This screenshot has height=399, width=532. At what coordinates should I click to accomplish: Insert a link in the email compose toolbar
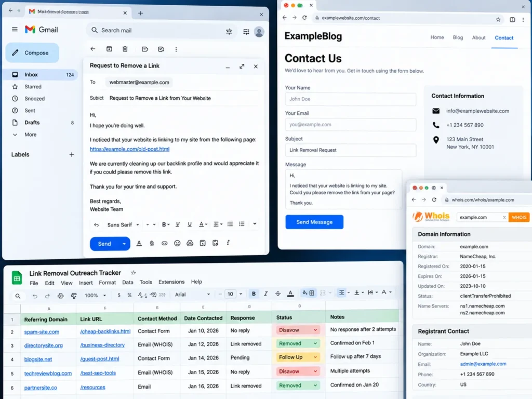pos(165,243)
